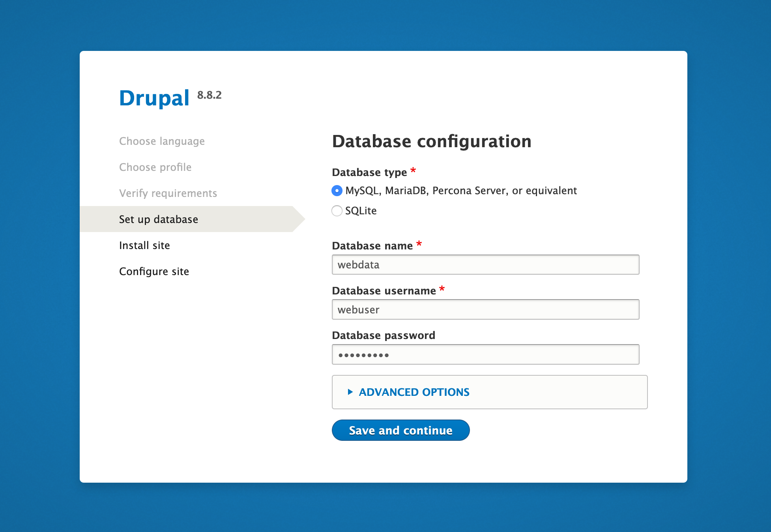
Task: Click the Drupal logo
Action: click(154, 98)
